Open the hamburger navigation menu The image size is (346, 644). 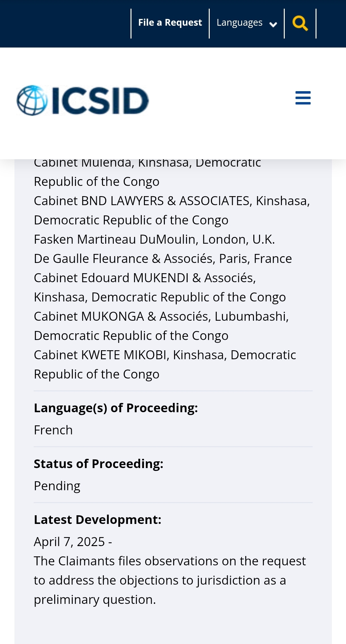click(x=303, y=98)
